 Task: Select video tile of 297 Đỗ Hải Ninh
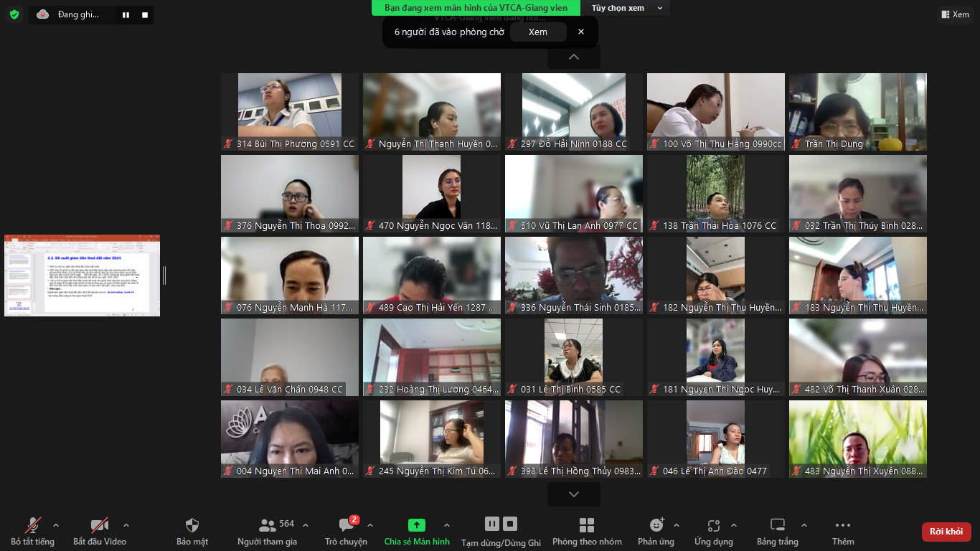574,112
